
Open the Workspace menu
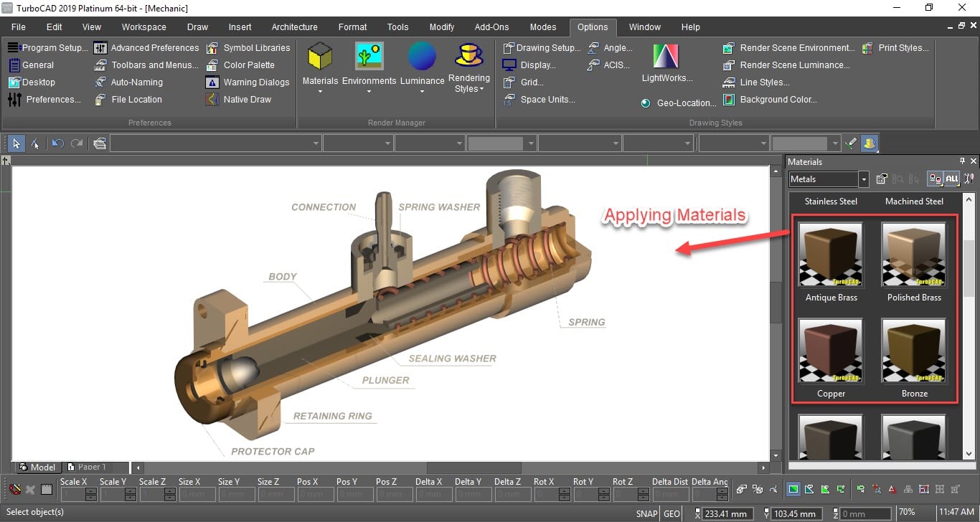pyautogui.click(x=143, y=27)
